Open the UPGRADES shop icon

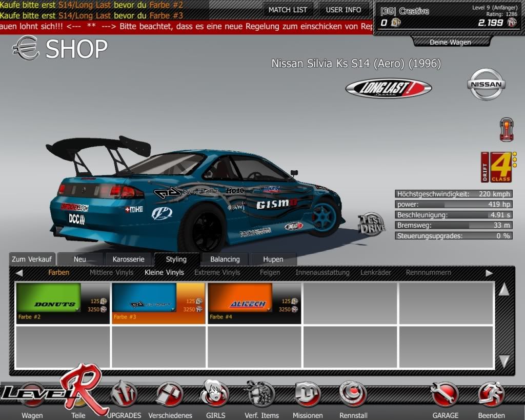coord(125,395)
